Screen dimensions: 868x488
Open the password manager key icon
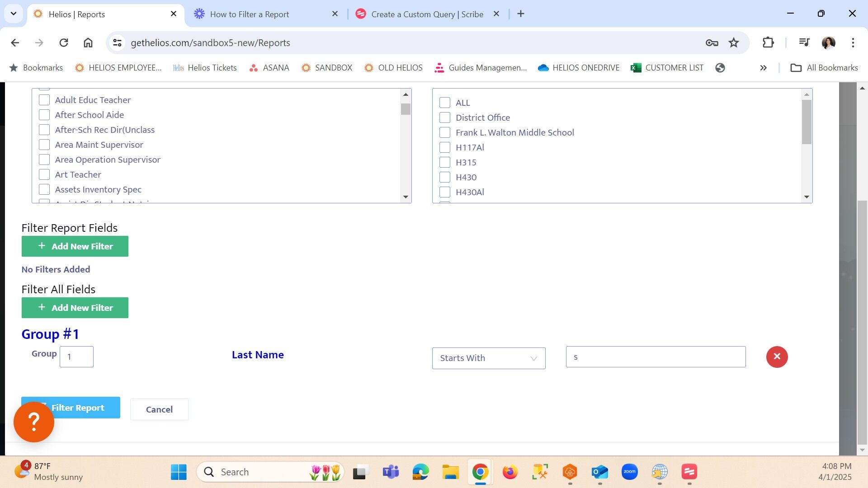tap(712, 42)
